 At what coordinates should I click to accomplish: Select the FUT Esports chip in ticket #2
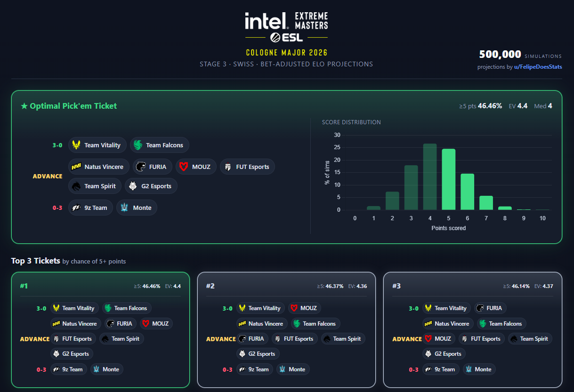click(294, 339)
